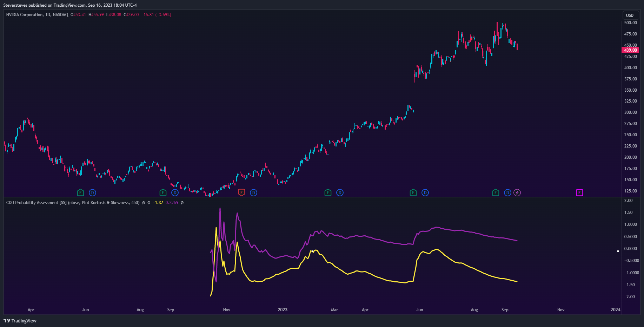Click the CDD Probability Assessment indicator legend

coord(73,203)
